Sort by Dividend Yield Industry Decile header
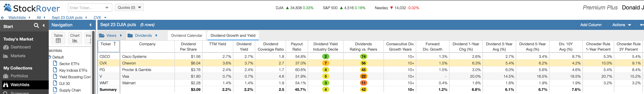This screenshot has width=644, height=94. tap(325, 47)
